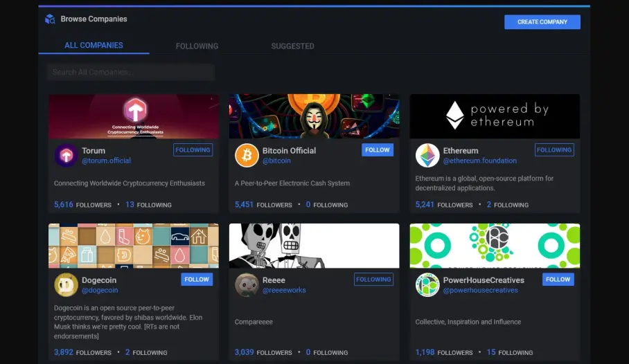This screenshot has height=364, width=629.
Task: Switch to the Suggested tab
Action: [x=292, y=46]
